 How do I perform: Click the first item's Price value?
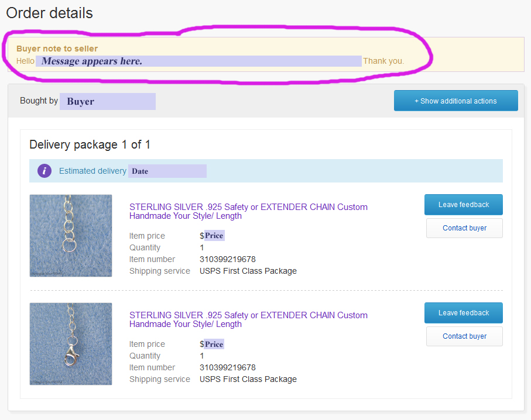coord(214,236)
